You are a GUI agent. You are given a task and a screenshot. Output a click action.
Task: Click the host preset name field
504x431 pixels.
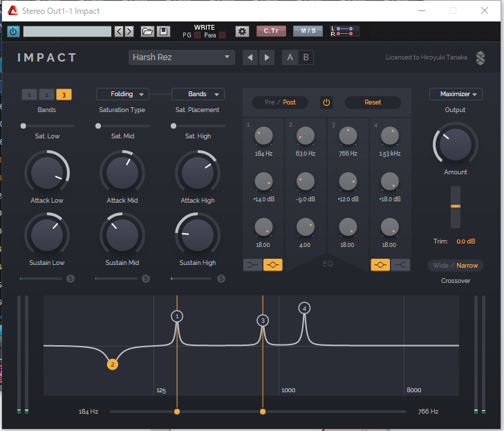click(x=67, y=32)
